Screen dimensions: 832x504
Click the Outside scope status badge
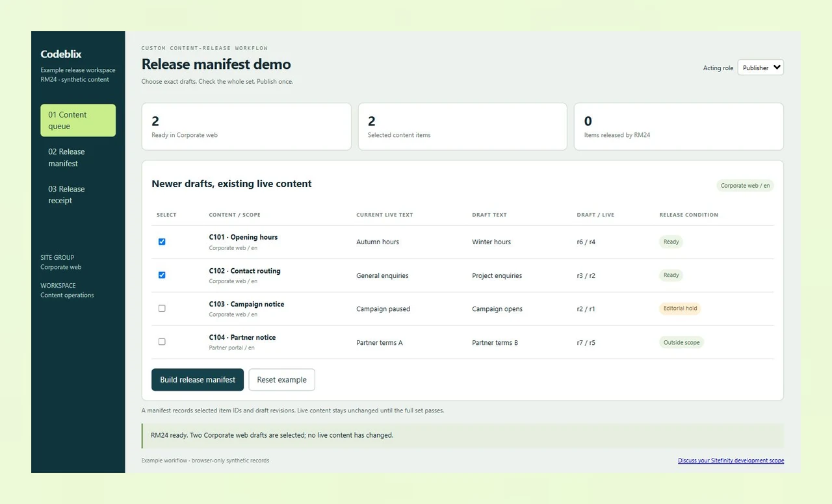point(681,342)
